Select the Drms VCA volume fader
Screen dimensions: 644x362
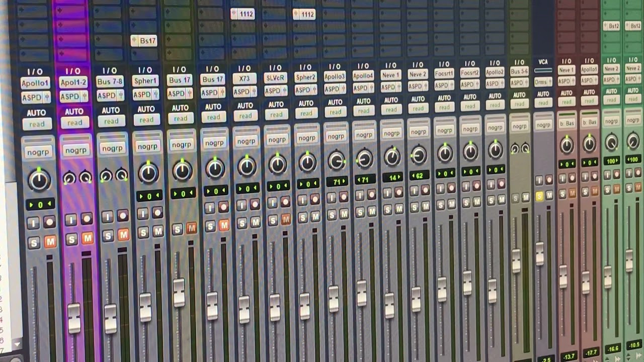click(540, 253)
